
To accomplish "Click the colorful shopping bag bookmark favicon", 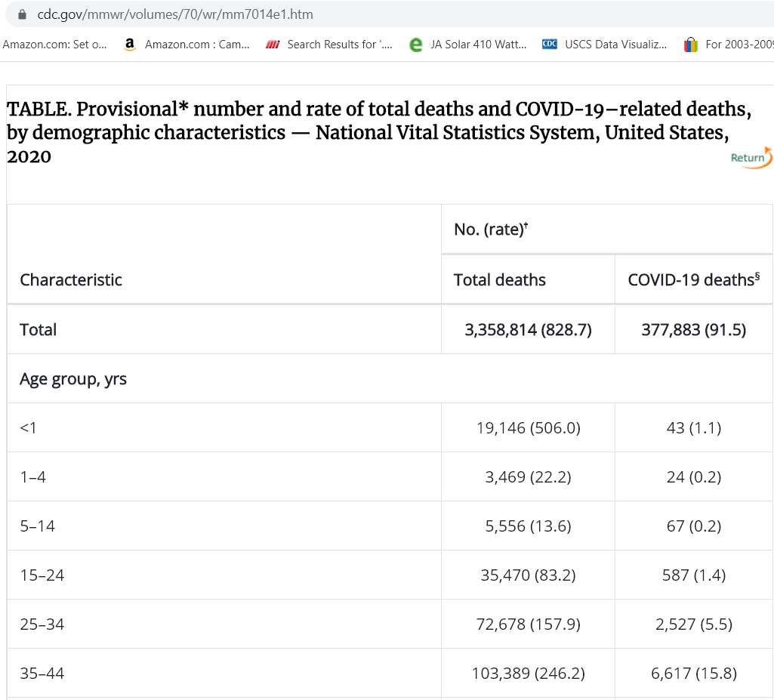I will click(690, 45).
